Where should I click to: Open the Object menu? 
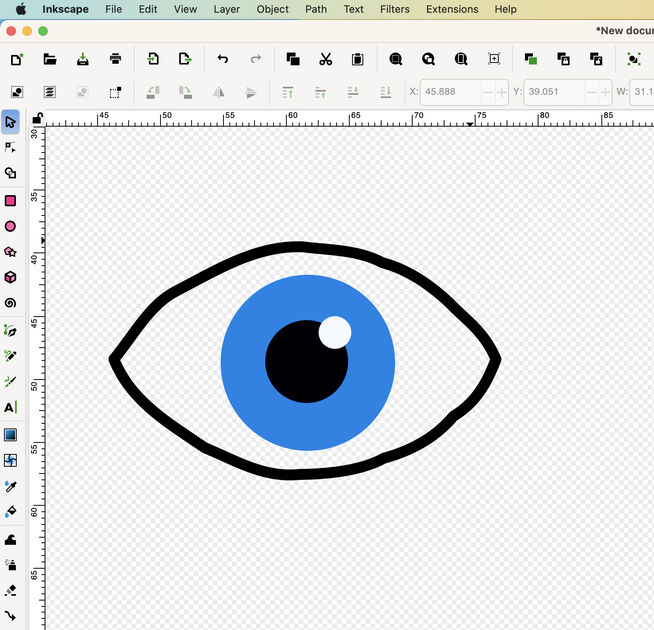[272, 9]
